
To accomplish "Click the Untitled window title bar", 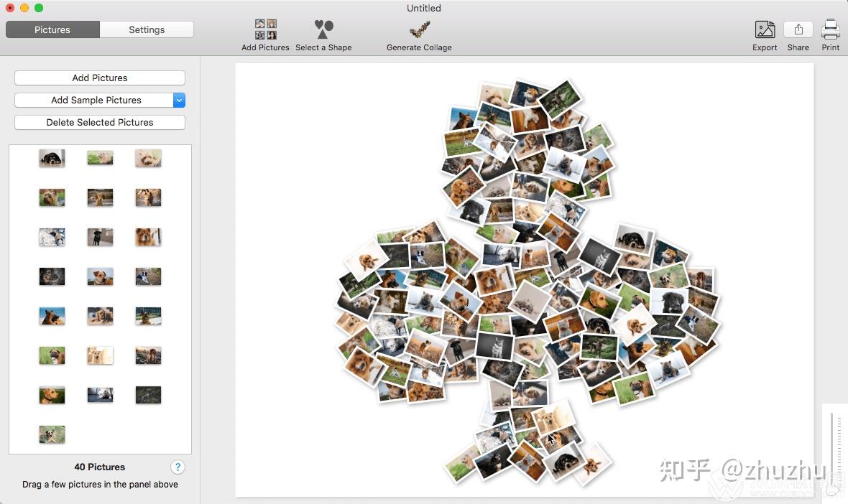I will pos(423,8).
